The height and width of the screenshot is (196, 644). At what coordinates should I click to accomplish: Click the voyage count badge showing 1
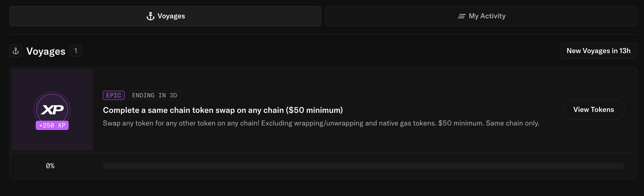coord(76,51)
